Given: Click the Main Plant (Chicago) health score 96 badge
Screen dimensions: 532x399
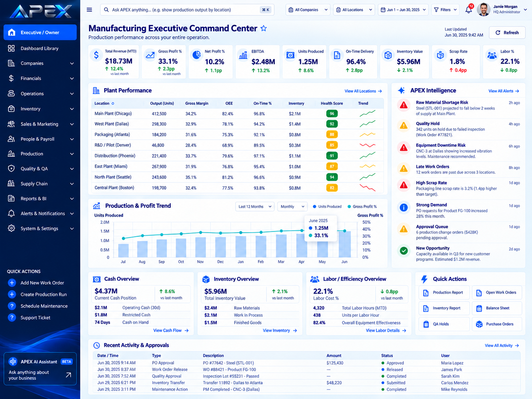Looking at the screenshot, I should click(x=332, y=114).
